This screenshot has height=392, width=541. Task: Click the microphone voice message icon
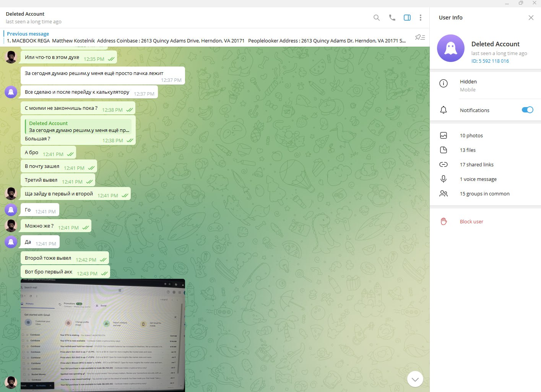coord(444,179)
